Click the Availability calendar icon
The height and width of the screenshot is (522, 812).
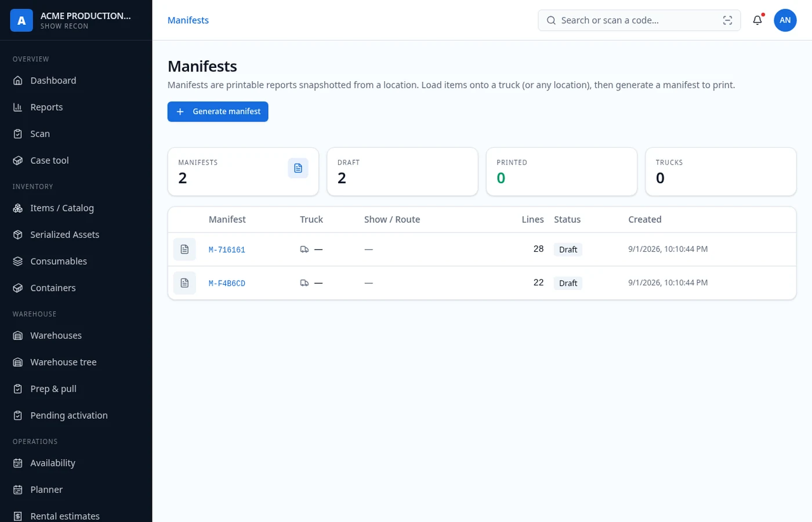(18, 463)
